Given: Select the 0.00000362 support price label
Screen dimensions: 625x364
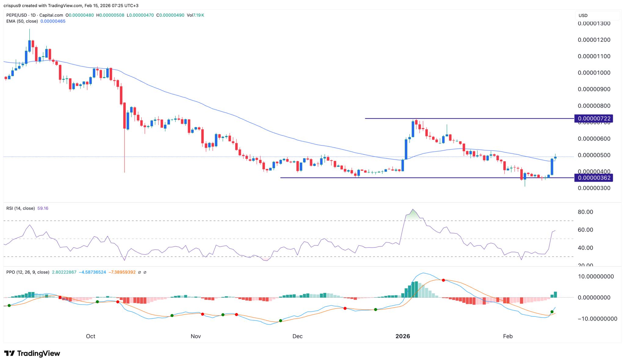Looking at the screenshot, I should [x=594, y=178].
